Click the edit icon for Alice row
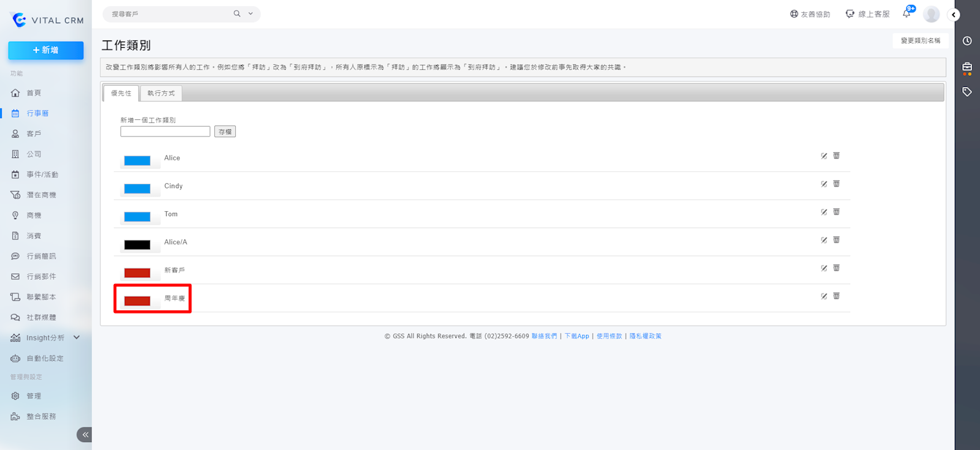This screenshot has height=450, width=980. point(824,156)
